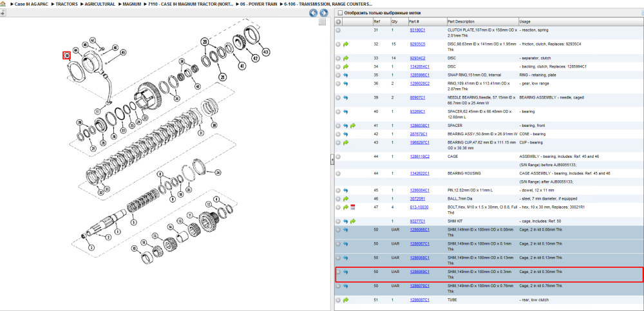The image size is (644, 311).
Task: Click the green arrow icon in the Ref 34 row
Action: (x=346, y=66)
